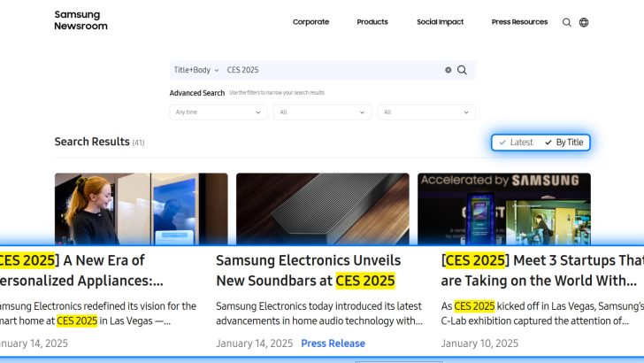Sort results By Title

coord(563,143)
